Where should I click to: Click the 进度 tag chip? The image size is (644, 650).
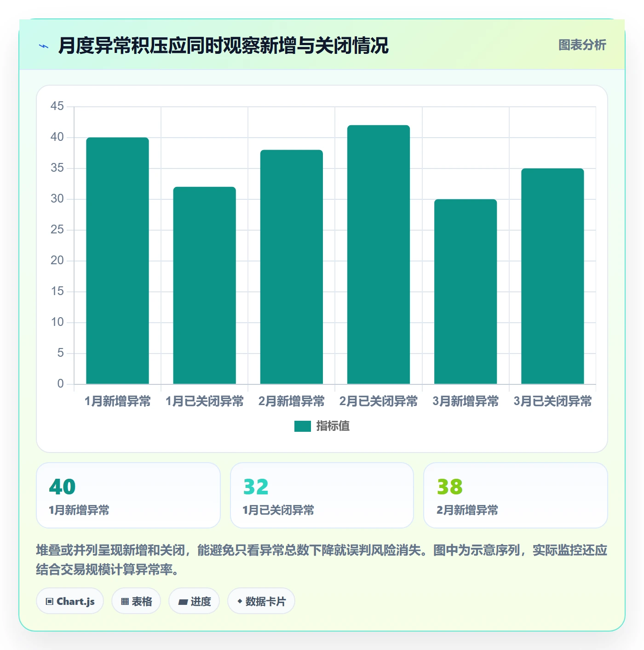pyautogui.click(x=194, y=601)
